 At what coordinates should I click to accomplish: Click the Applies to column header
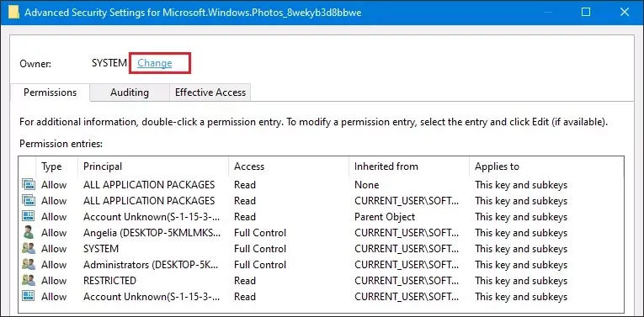(546, 166)
